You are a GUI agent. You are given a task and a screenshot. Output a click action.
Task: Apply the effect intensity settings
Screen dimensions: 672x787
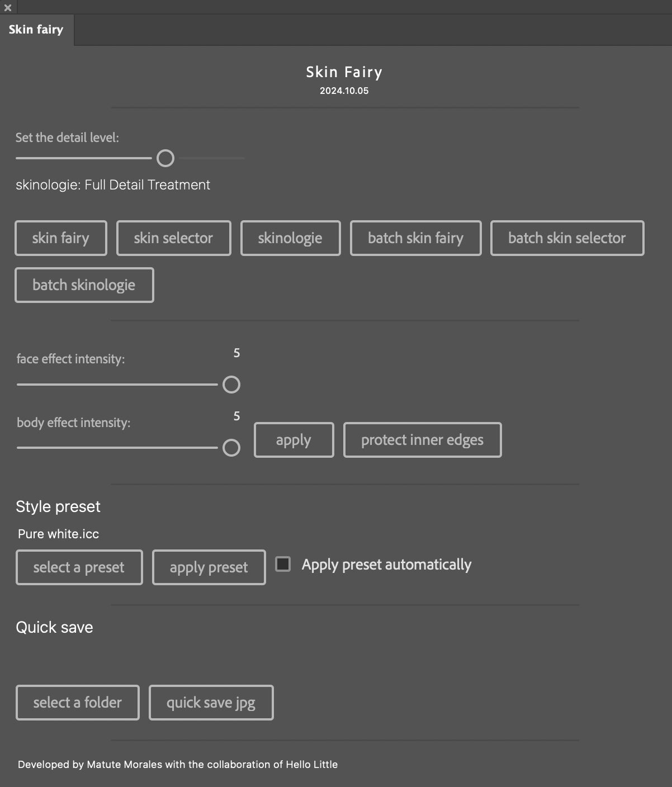(294, 440)
